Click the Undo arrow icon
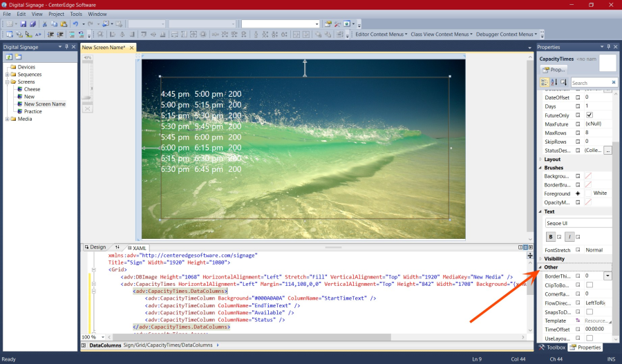This screenshot has height=364, width=622. click(x=75, y=23)
